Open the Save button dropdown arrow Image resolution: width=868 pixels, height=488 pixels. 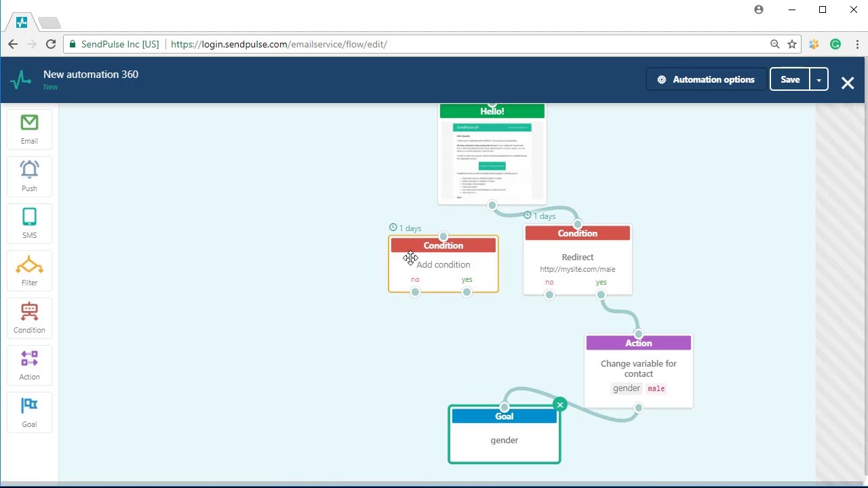point(818,79)
